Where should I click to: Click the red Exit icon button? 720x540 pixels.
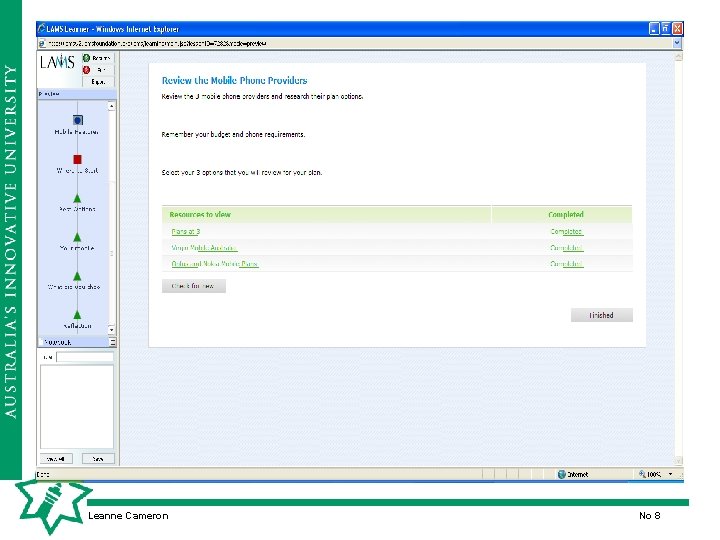(86, 70)
